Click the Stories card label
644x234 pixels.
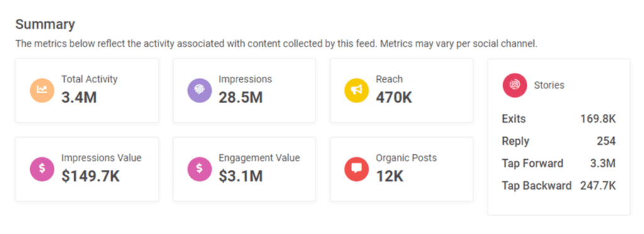549,86
